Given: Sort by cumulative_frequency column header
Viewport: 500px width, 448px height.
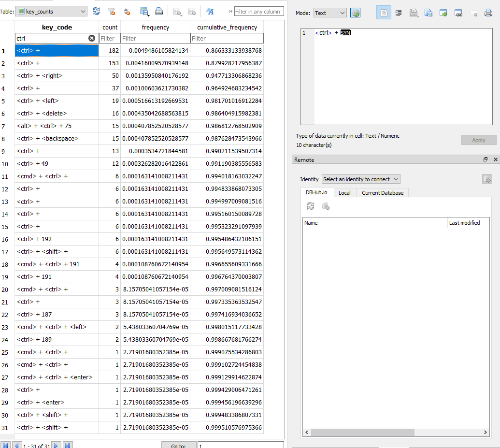Looking at the screenshot, I should pyautogui.click(x=227, y=27).
